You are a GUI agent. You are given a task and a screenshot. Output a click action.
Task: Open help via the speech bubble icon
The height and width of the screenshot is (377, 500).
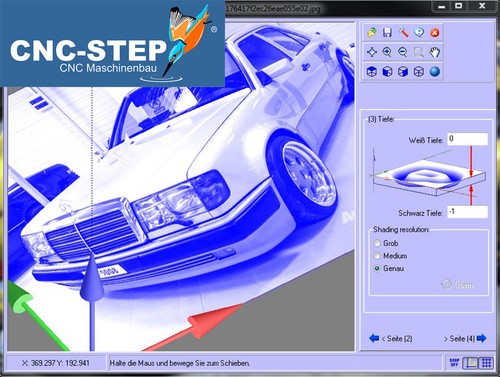[x=419, y=32]
